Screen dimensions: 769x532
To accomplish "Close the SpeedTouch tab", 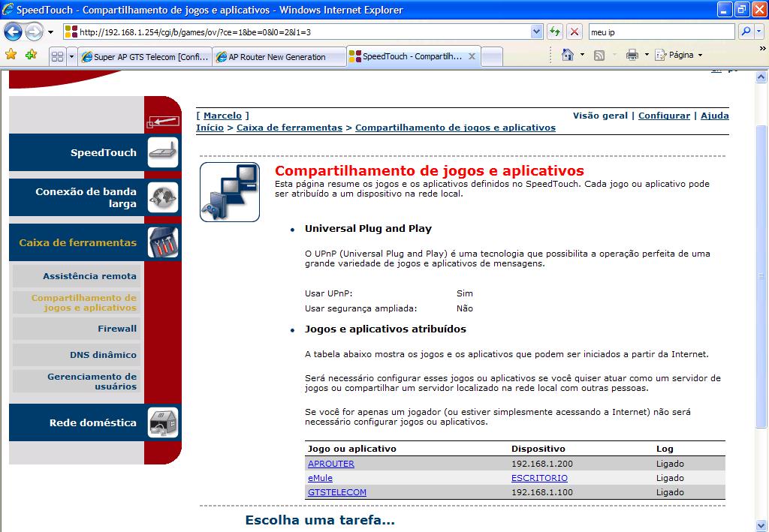I will (472, 56).
